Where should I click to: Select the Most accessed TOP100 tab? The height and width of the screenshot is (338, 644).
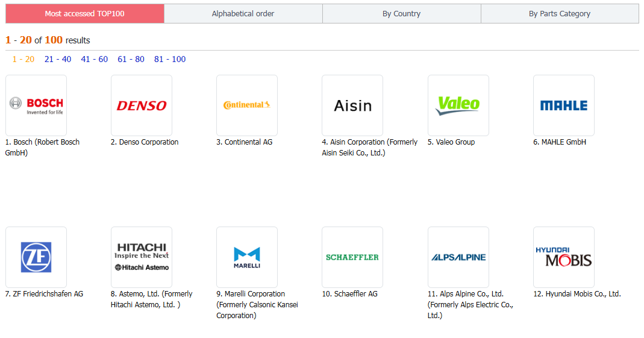coord(84,13)
